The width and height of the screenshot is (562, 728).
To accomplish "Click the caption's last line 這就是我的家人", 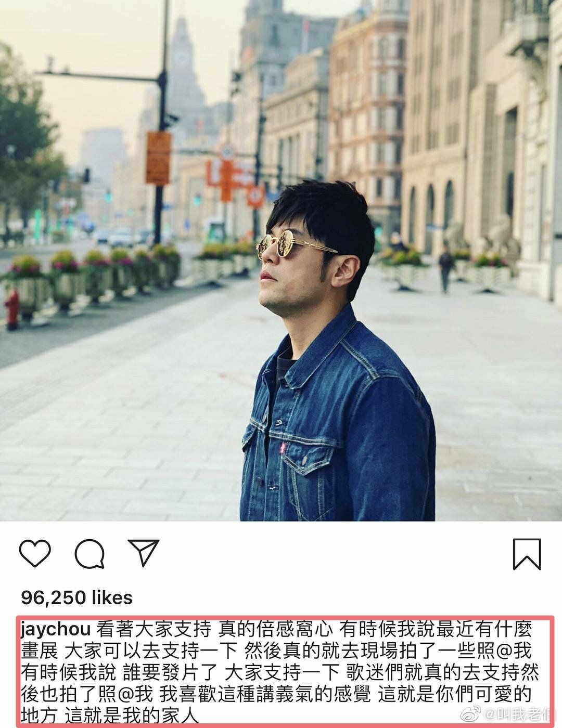I will pos(131,715).
